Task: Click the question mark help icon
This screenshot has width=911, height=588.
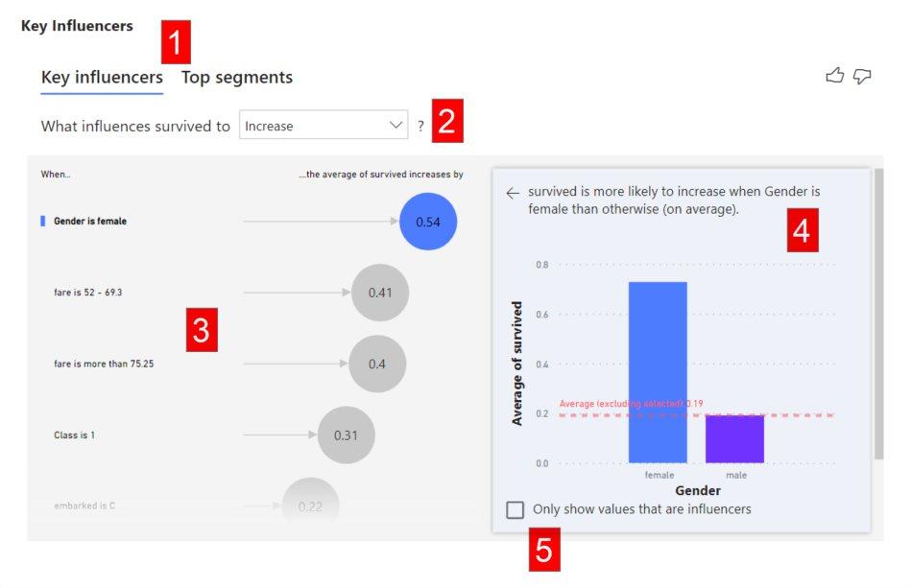Action: [420, 125]
